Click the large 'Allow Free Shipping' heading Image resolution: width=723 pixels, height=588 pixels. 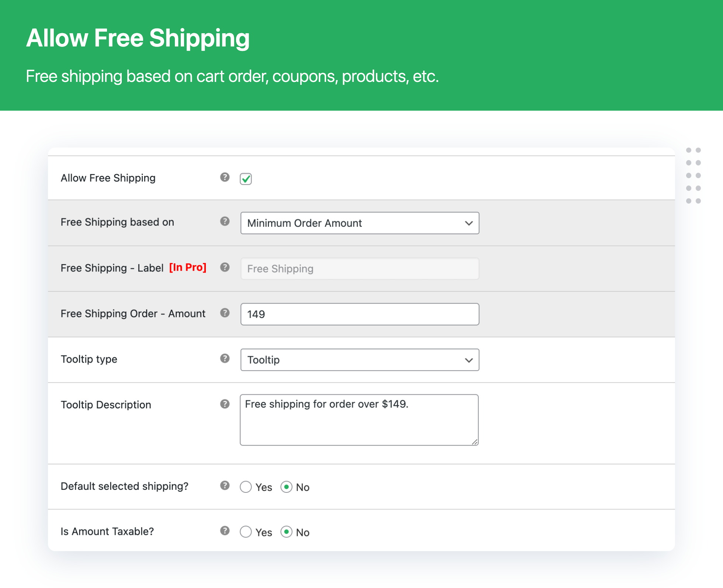[x=138, y=38]
